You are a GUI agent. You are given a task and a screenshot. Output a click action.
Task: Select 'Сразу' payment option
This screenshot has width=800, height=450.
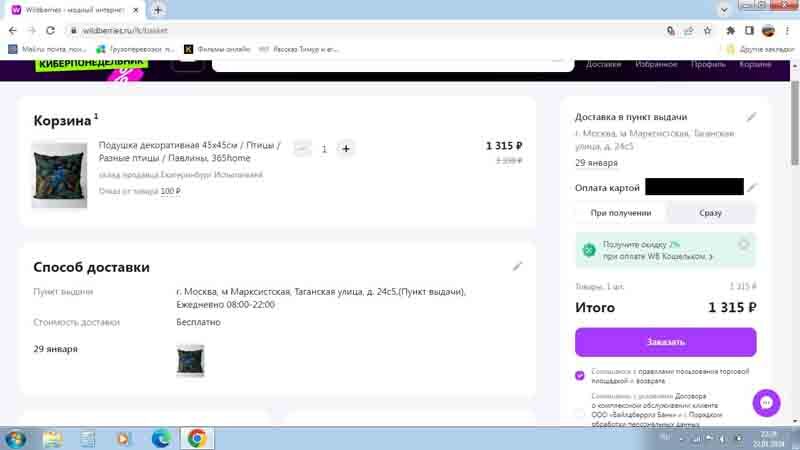710,213
